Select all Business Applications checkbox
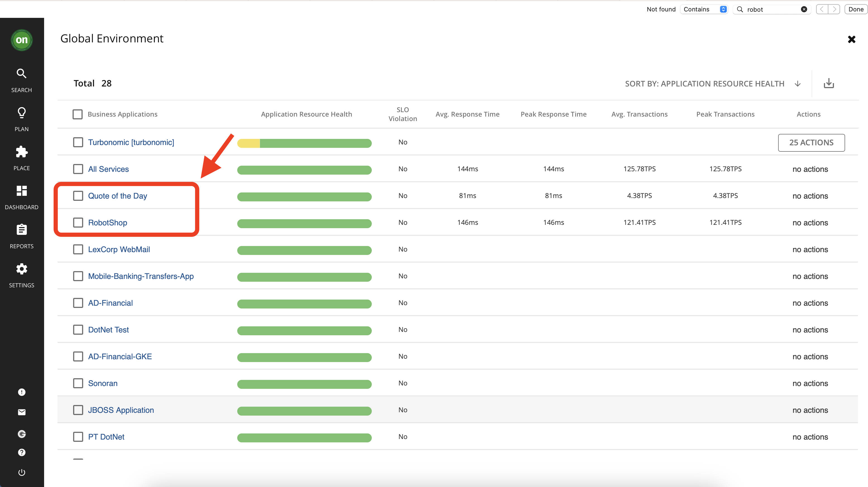This screenshot has height=487, width=868. (x=78, y=114)
